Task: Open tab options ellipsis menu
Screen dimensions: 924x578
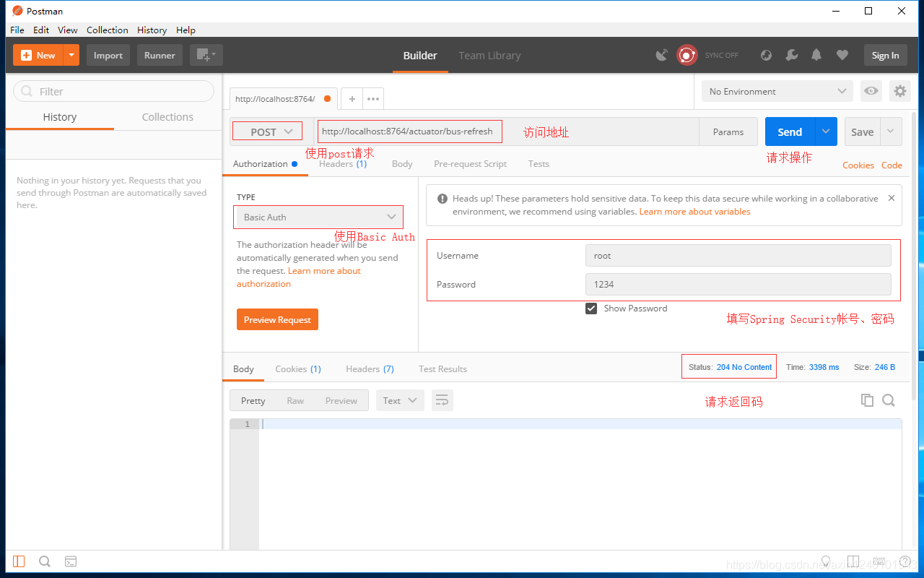Action: pos(373,99)
